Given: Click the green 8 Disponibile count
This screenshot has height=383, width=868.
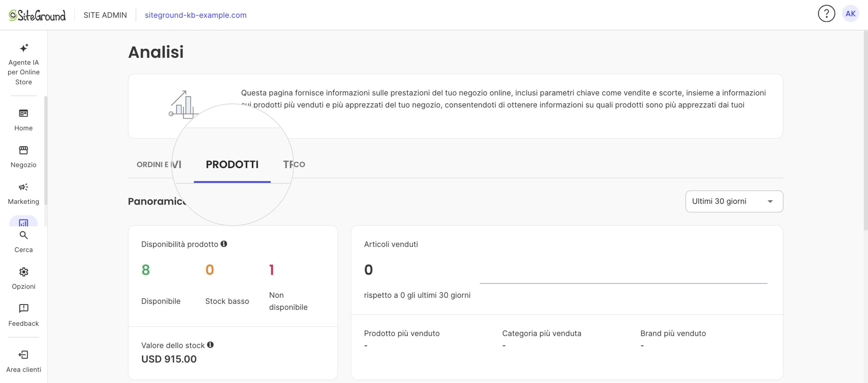Looking at the screenshot, I should pyautogui.click(x=145, y=270).
